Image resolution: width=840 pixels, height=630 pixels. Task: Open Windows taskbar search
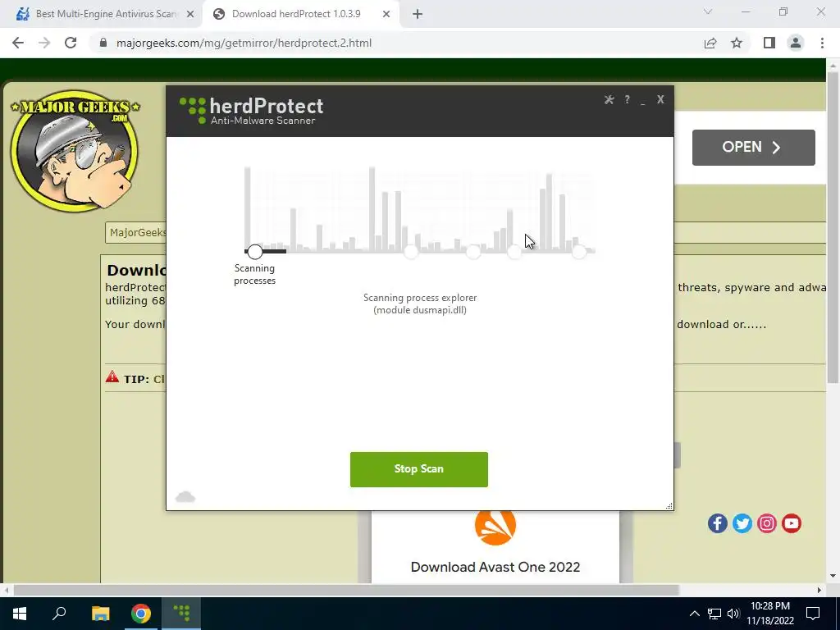pyautogui.click(x=59, y=614)
